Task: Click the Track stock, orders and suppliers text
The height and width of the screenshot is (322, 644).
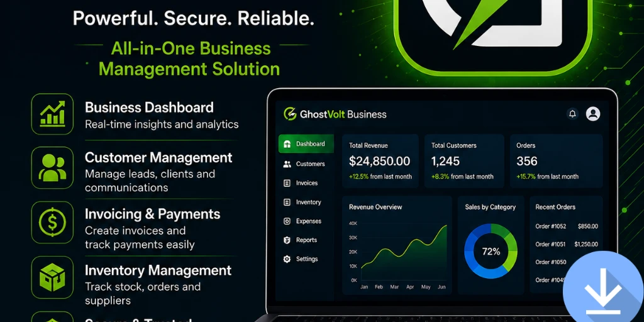Action: 143,293
